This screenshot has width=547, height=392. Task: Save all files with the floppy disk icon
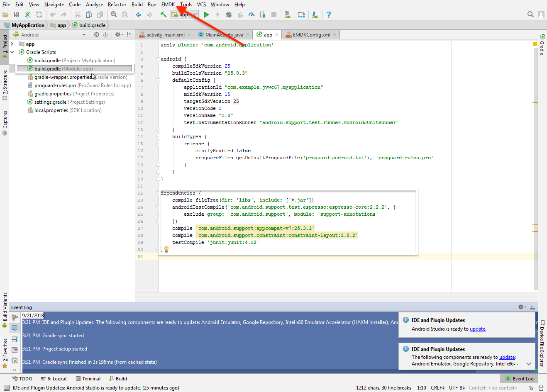[x=17, y=15]
